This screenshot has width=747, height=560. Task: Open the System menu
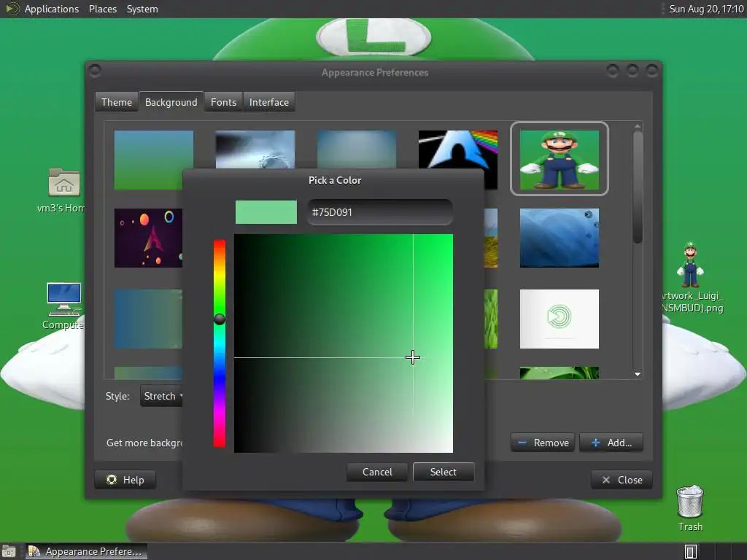tap(142, 9)
